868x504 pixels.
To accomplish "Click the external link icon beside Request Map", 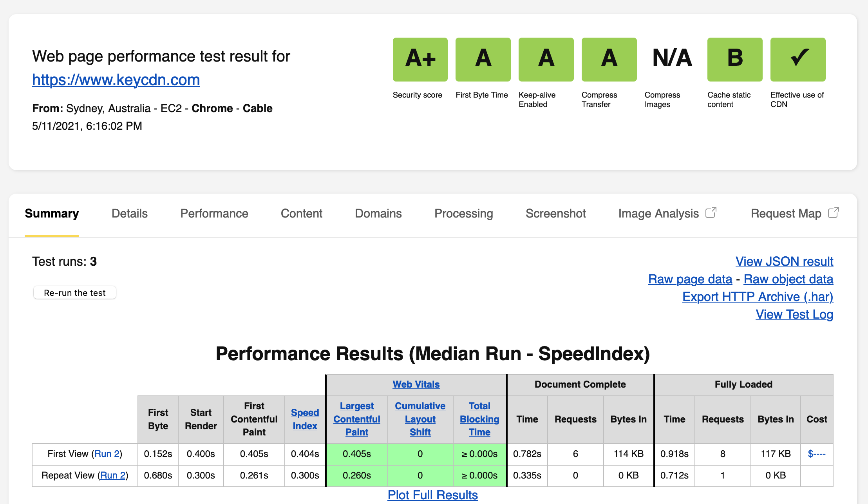I will 834,212.
